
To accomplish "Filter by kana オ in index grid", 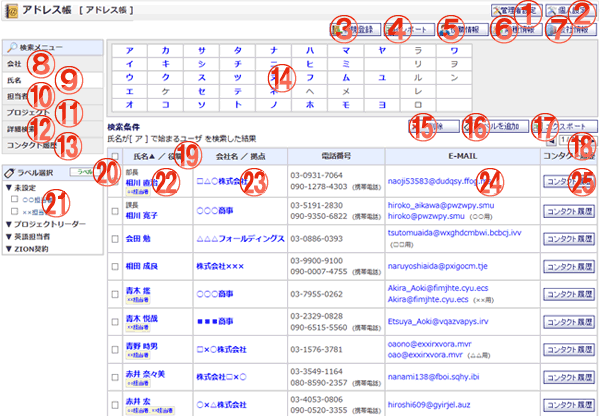I will [x=130, y=104].
